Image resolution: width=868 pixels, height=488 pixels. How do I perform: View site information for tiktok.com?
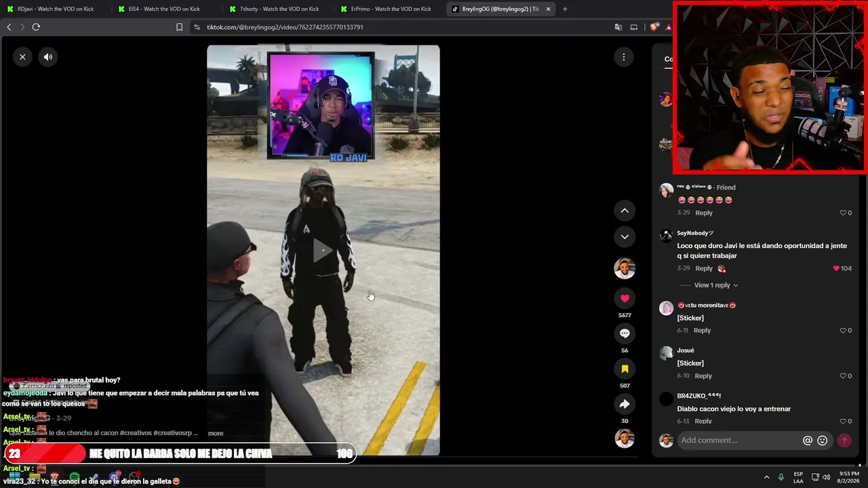(197, 27)
